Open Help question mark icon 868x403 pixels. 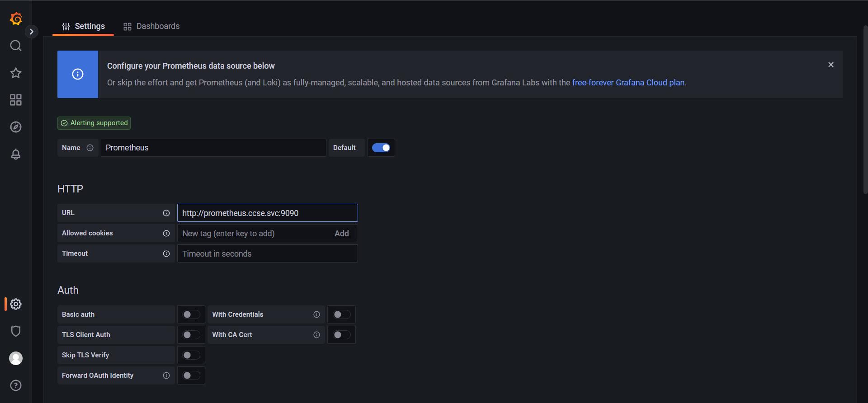click(16, 385)
